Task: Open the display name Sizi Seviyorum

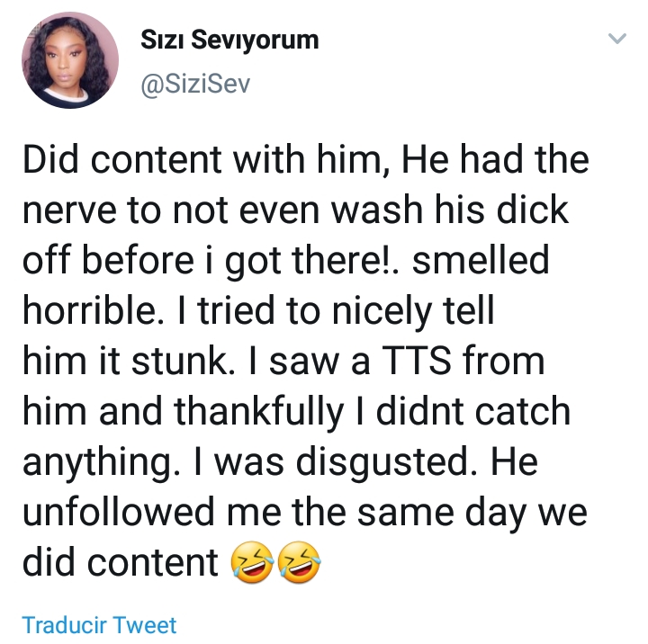Action: (x=229, y=40)
